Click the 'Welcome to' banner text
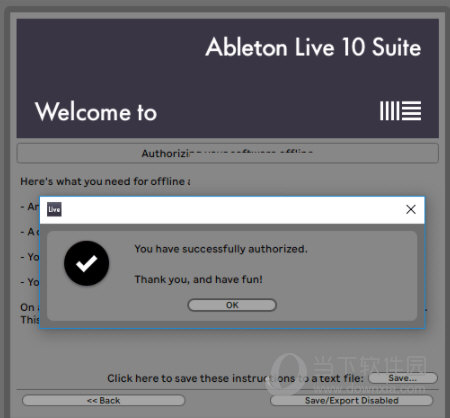 96,112
